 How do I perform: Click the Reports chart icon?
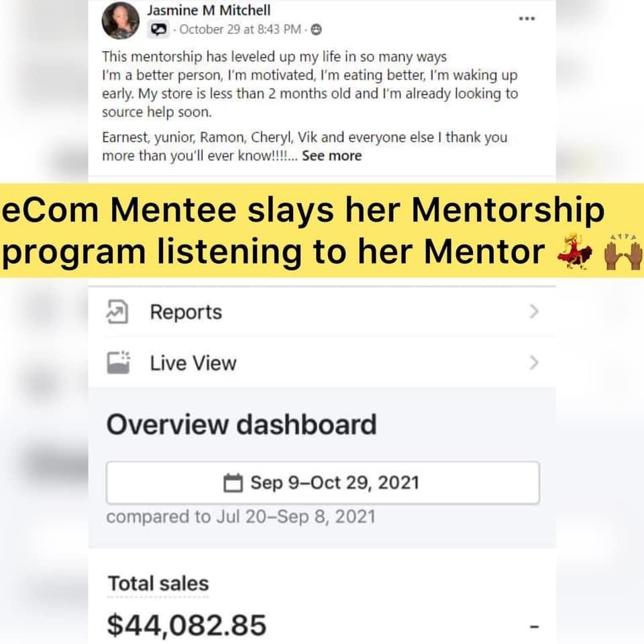coord(117,312)
